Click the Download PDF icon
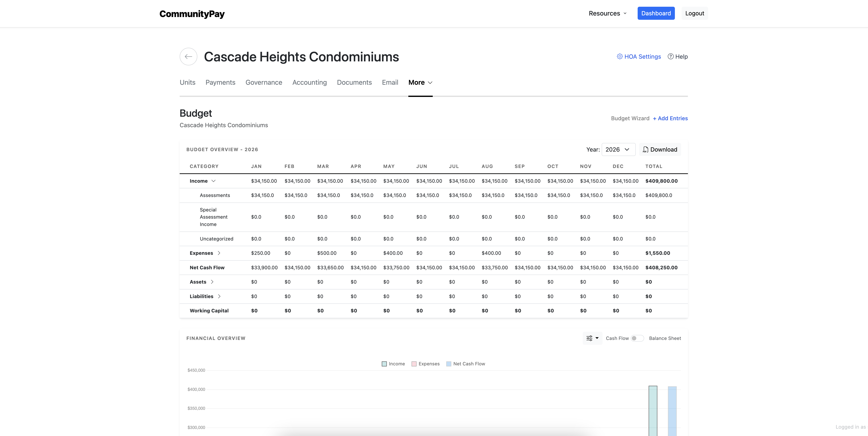The image size is (868, 436). pos(645,149)
